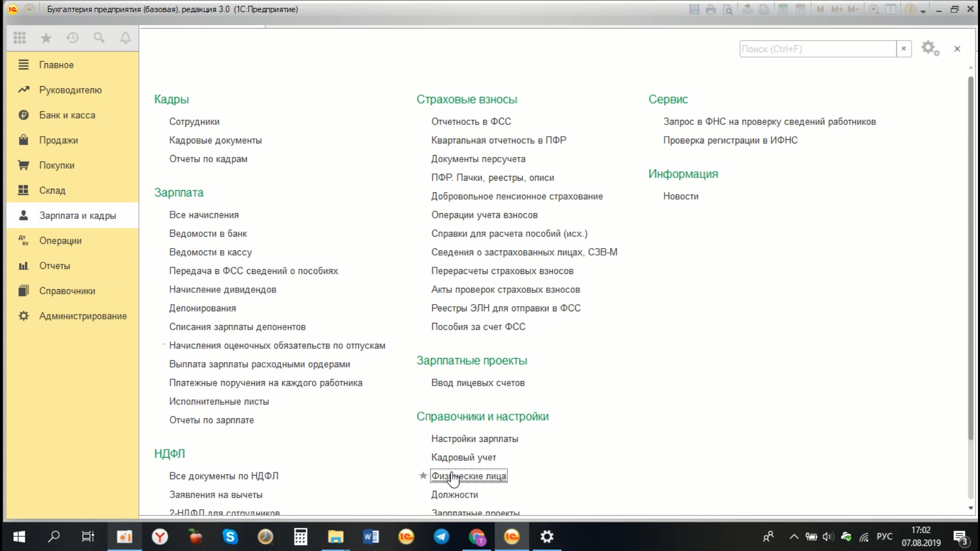Image resolution: width=980 pixels, height=551 pixels.
Task: Select the search magnifier icon
Action: coord(99,38)
